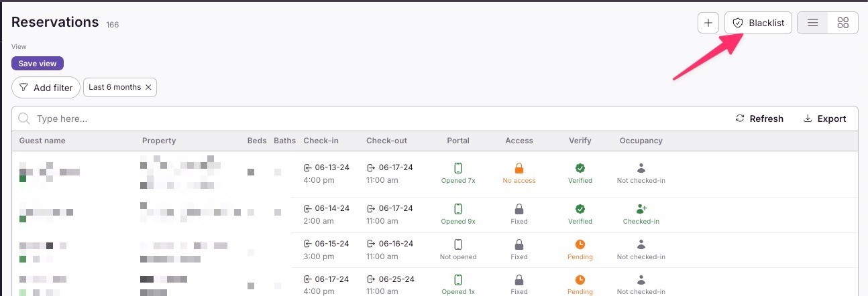Viewport: 868px width, 296px height.
Task: Click the green Checked-in occupancy icon
Action: (x=641, y=210)
